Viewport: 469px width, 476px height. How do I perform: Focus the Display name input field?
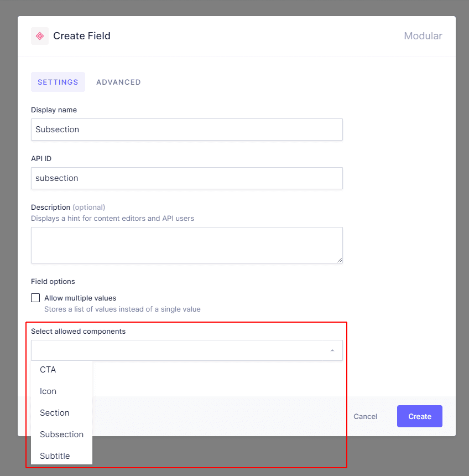coord(186,130)
